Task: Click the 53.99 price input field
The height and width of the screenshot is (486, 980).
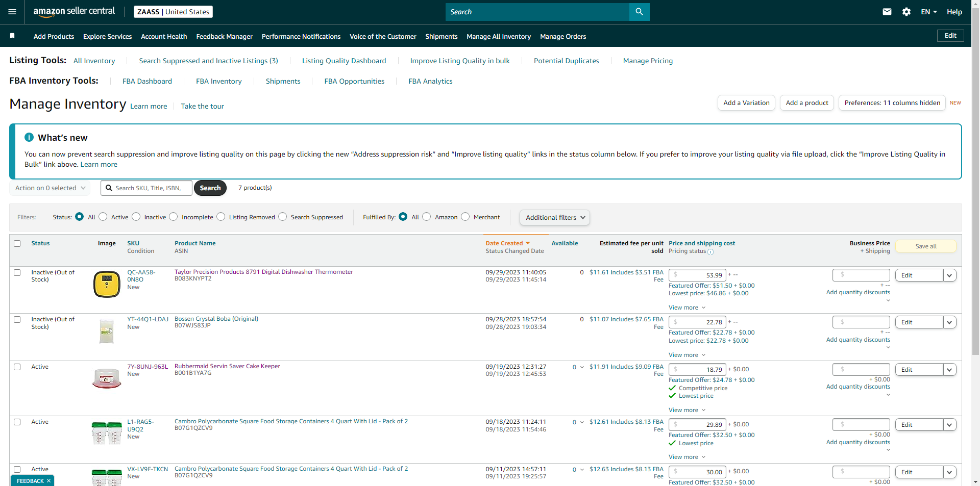Action: coord(698,275)
